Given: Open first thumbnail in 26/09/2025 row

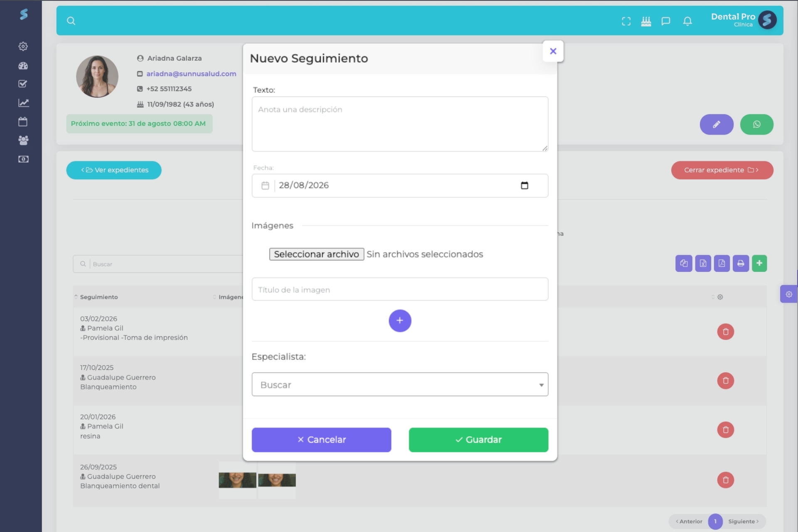Looking at the screenshot, I should pyautogui.click(x=237, y=480).
